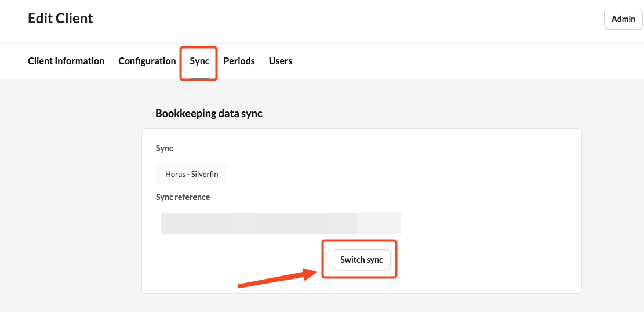Go to the Periods tab
Image resolution: width=644 pixels, height=312 pixels.
239,61
